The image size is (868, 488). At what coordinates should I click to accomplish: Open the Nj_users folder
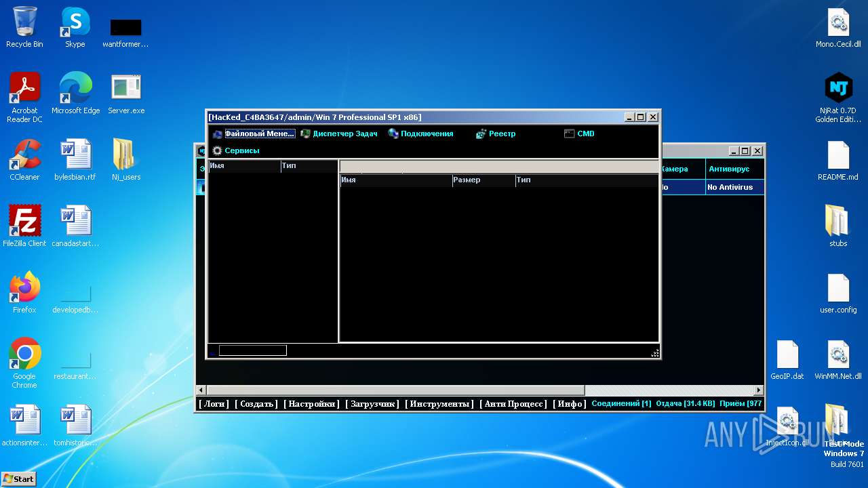coord(126,160)
